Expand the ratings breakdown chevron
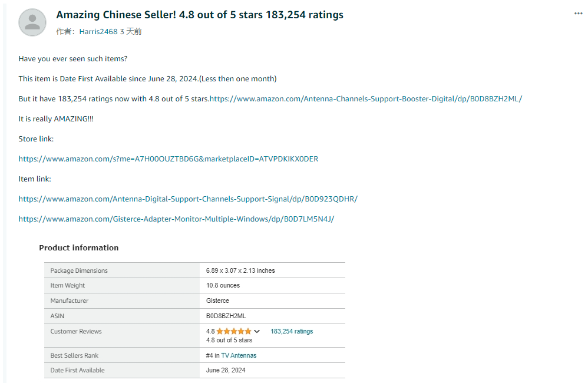Screen dimensions: 588x383 click(x=257, y=331)
